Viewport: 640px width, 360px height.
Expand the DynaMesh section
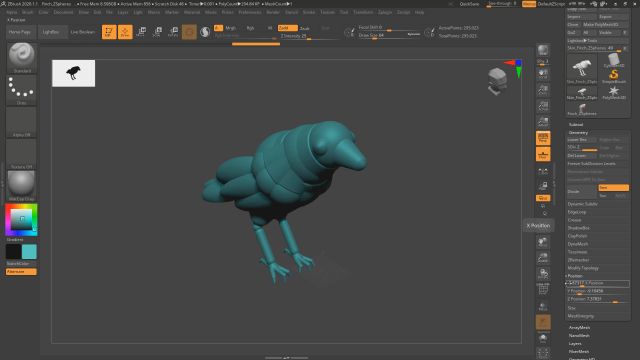point(578,244)
